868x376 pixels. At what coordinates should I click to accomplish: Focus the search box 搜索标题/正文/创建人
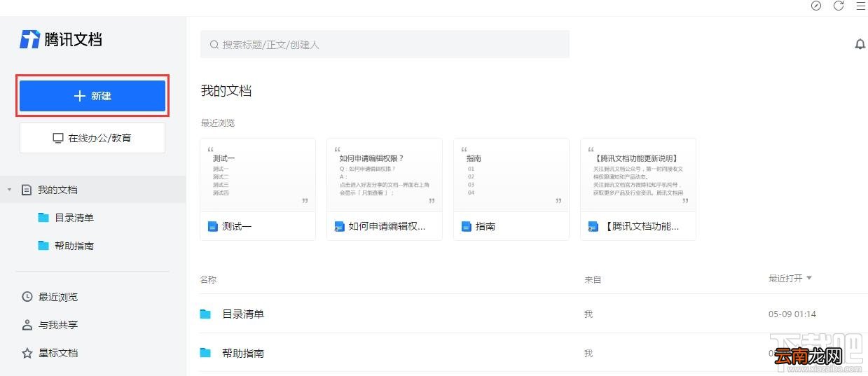tap(385, 44)
